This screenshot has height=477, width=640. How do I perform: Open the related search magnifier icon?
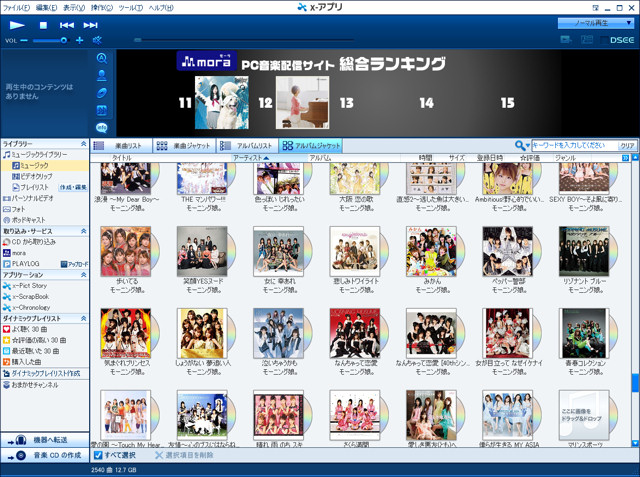pos(102,58)
